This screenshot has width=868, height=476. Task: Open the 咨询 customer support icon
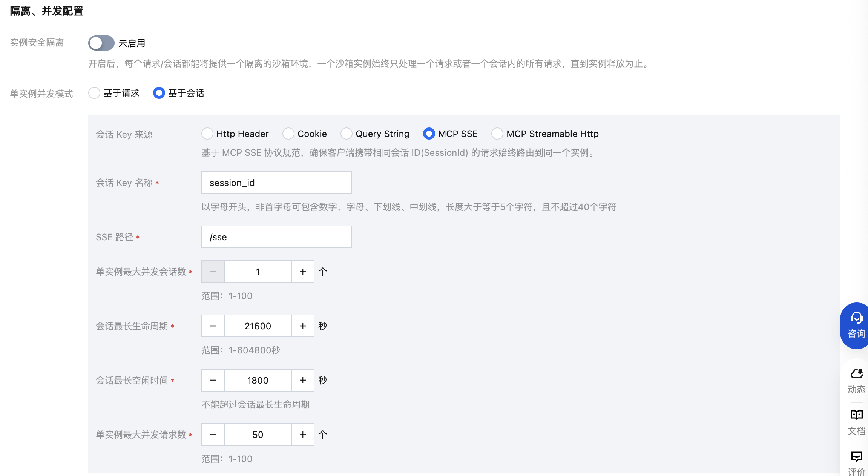pos(856,325)
